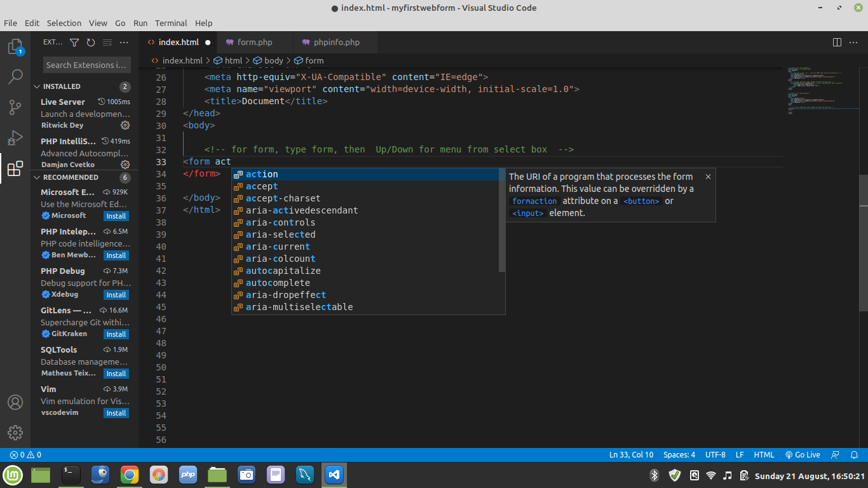
Task: Open Google Chrome from the taskbar
Action: (129, 475)
